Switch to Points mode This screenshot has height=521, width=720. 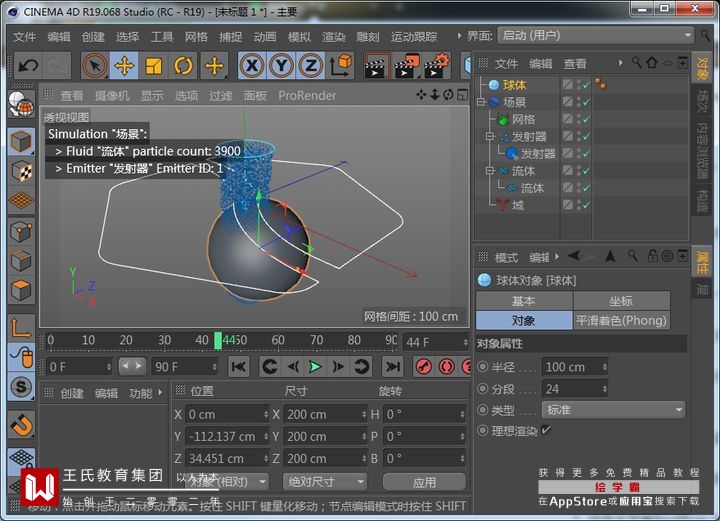tap(21, 231)
